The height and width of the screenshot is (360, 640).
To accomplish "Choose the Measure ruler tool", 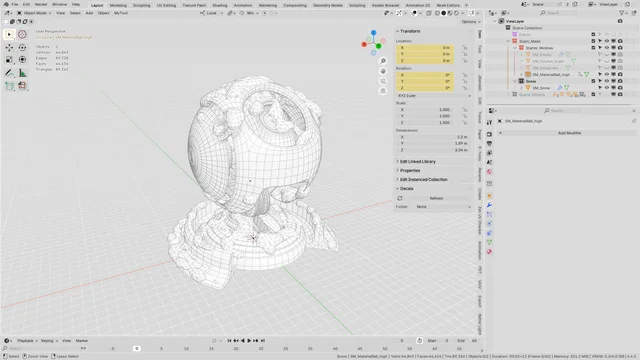I will 22,73.
